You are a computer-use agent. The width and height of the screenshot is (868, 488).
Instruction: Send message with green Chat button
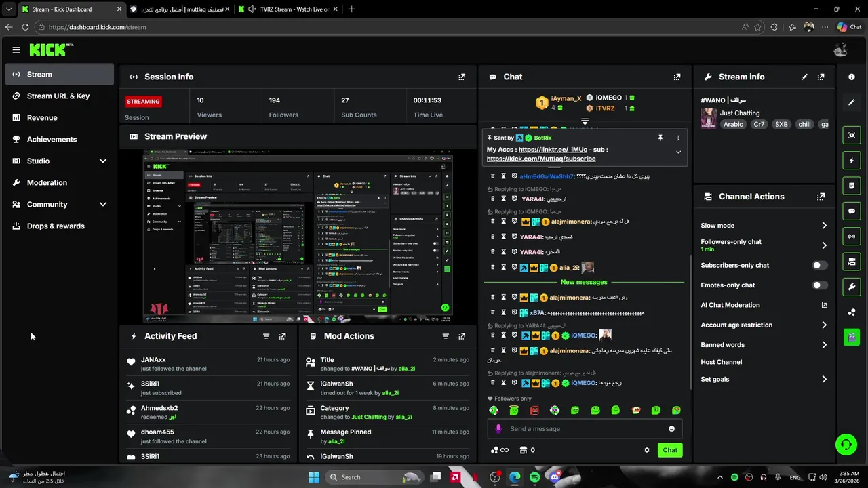tap(670, 450)
